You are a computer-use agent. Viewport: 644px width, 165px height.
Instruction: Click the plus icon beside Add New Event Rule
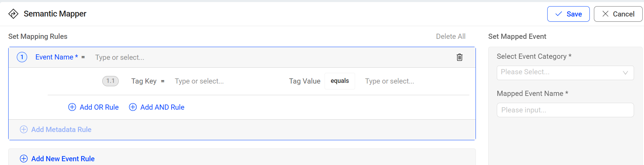tap(24, 159)
